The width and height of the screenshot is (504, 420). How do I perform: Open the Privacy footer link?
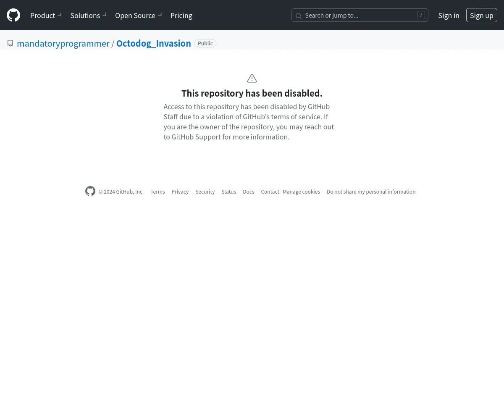(180, 192)
